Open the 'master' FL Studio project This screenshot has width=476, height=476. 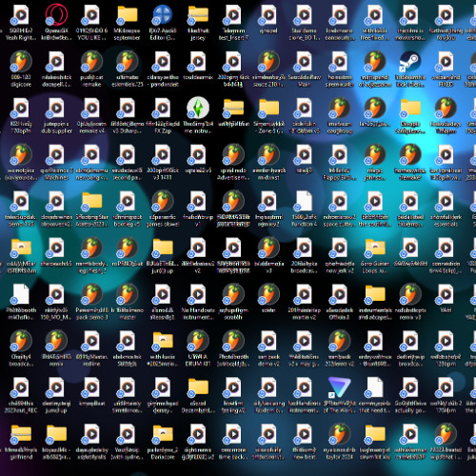click(127, 294)
